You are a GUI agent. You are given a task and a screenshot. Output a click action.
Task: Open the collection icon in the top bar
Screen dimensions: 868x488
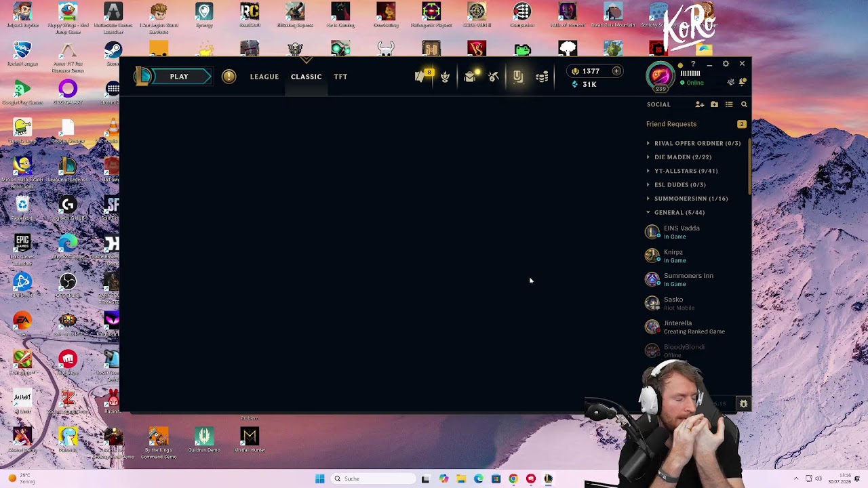(x=518, y=77)
